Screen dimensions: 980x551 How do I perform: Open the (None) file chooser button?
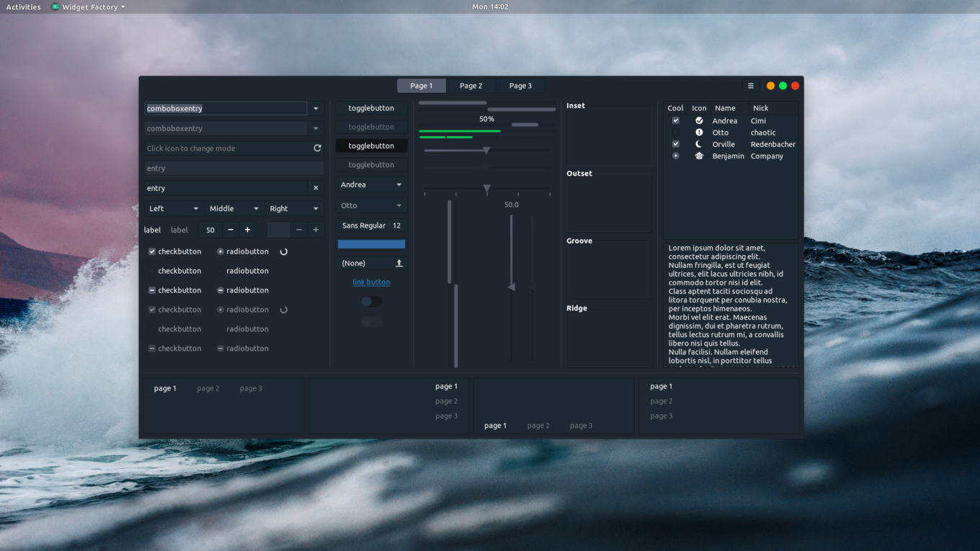tap(371, 263)
